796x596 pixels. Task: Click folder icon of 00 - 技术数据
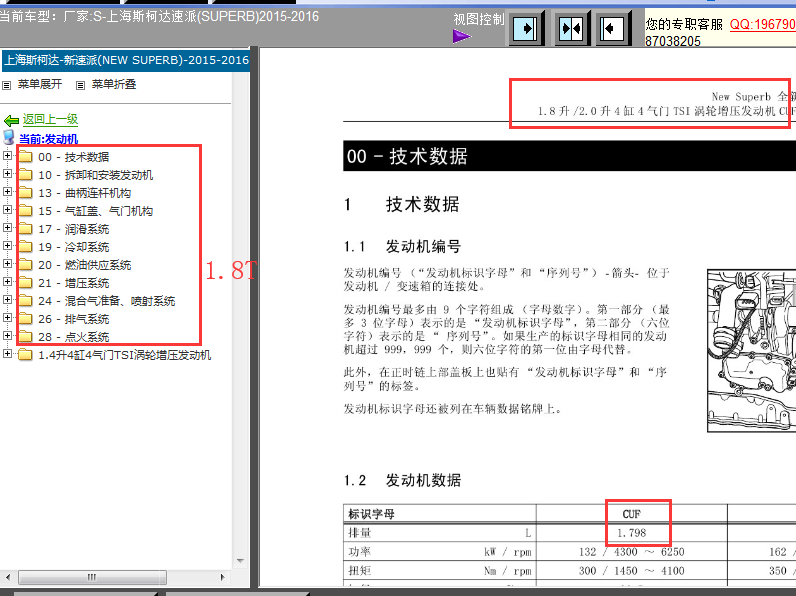pos(25,156)
